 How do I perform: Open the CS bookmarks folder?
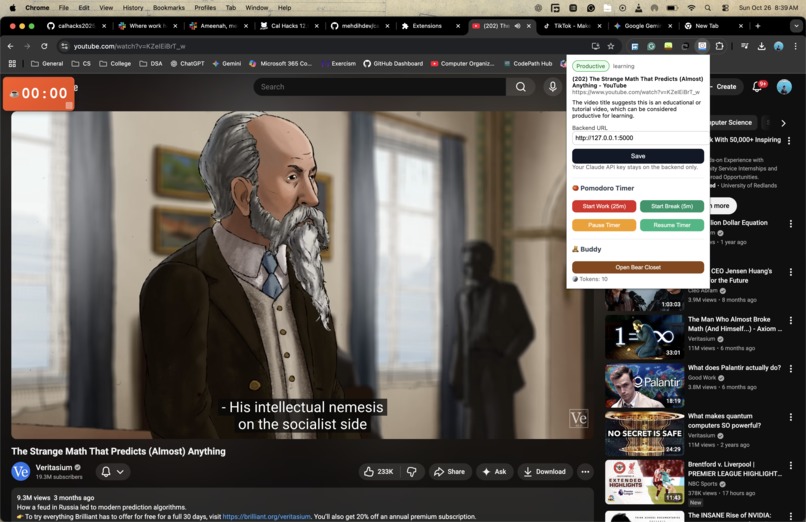[81, 64]
